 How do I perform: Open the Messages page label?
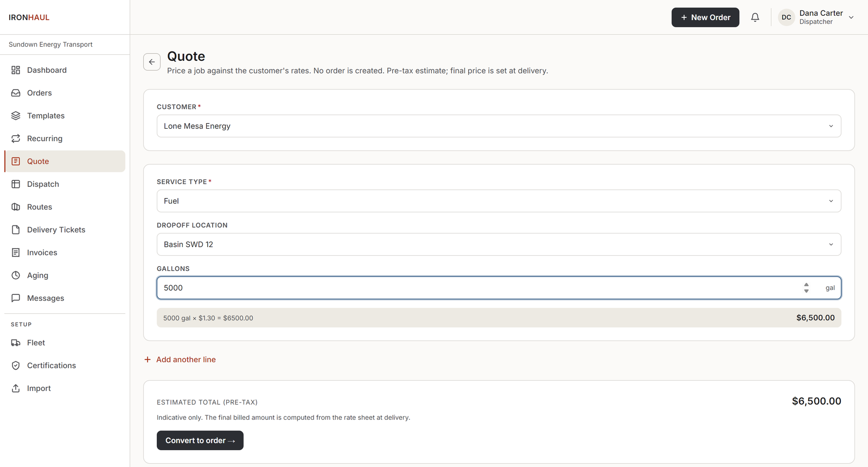(x=46, y=298)
